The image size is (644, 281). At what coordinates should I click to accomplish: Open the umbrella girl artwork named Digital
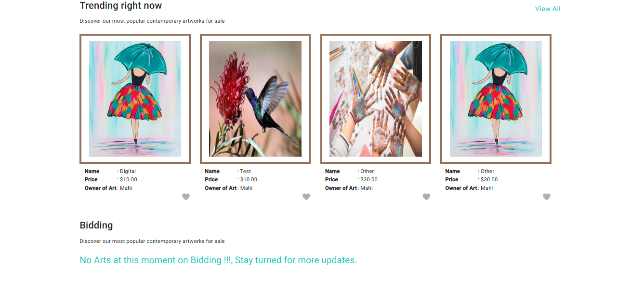click(x=135, y=99)
